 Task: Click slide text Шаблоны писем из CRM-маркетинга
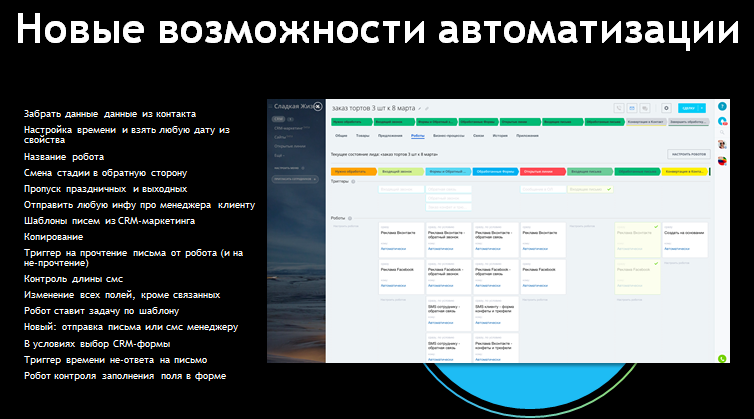pyautogui.click(x=110, y=221)
